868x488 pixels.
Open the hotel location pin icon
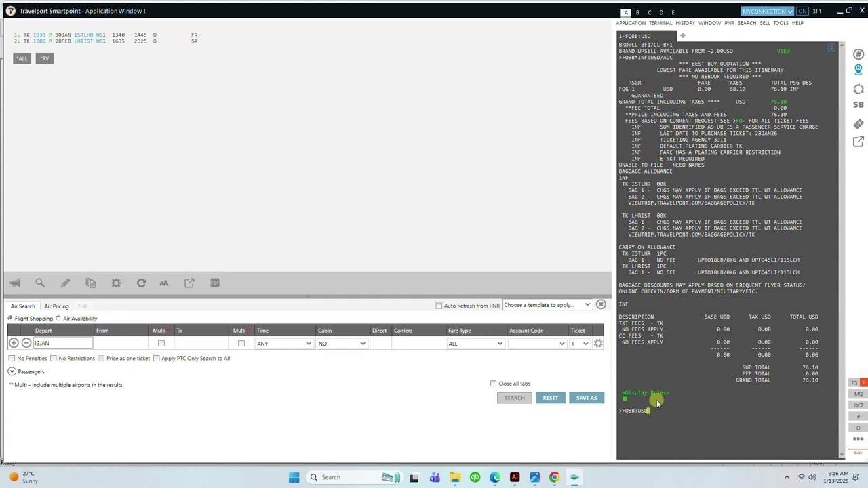click(x=859, y=70)
